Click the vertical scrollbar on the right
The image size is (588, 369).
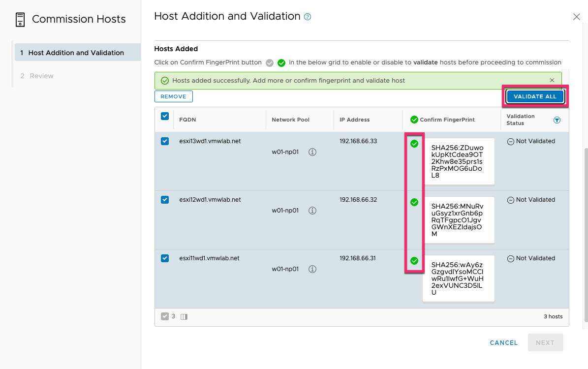[x=586, y=235]
